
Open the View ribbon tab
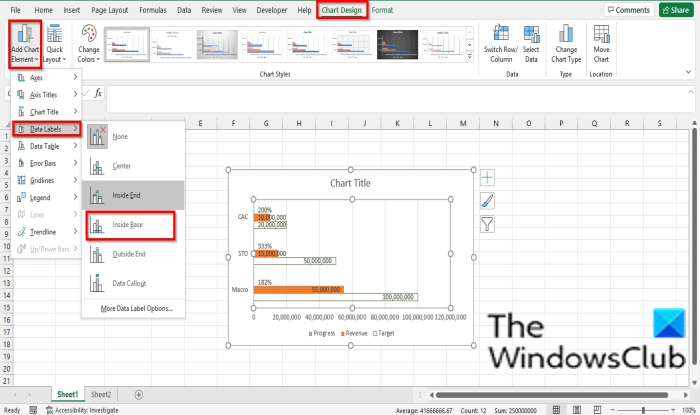click(239, 10)
